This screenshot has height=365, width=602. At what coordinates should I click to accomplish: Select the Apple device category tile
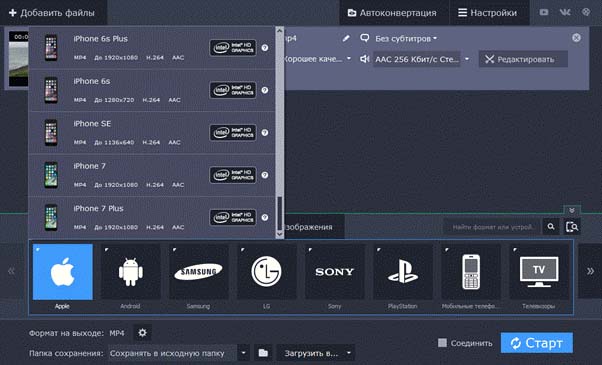(63, 272)
